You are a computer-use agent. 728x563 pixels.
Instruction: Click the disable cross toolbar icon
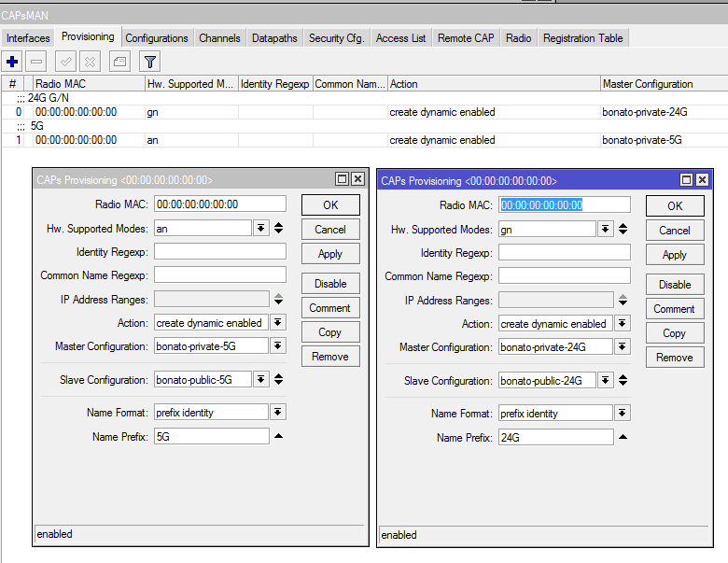(x=91, y=62)
